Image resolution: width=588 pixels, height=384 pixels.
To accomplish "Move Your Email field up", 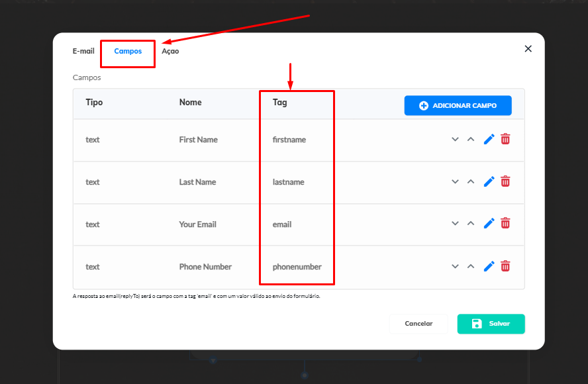I will coord(471,224).
